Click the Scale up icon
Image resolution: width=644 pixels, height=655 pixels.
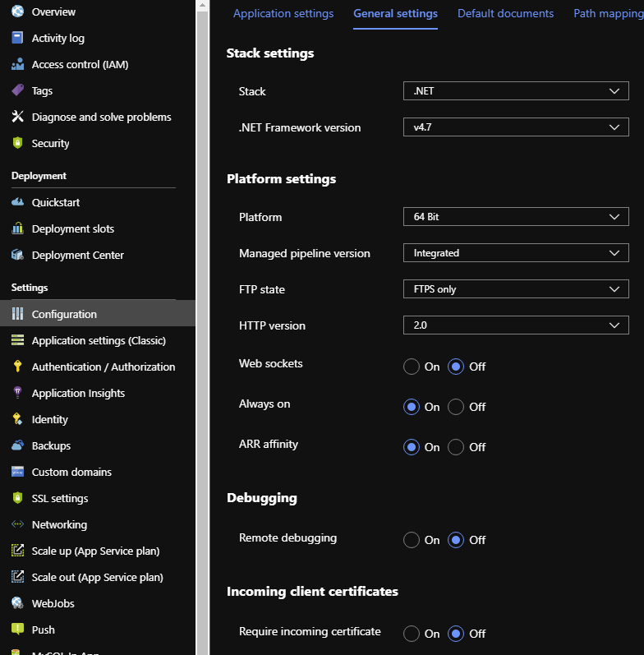[17, 551]
